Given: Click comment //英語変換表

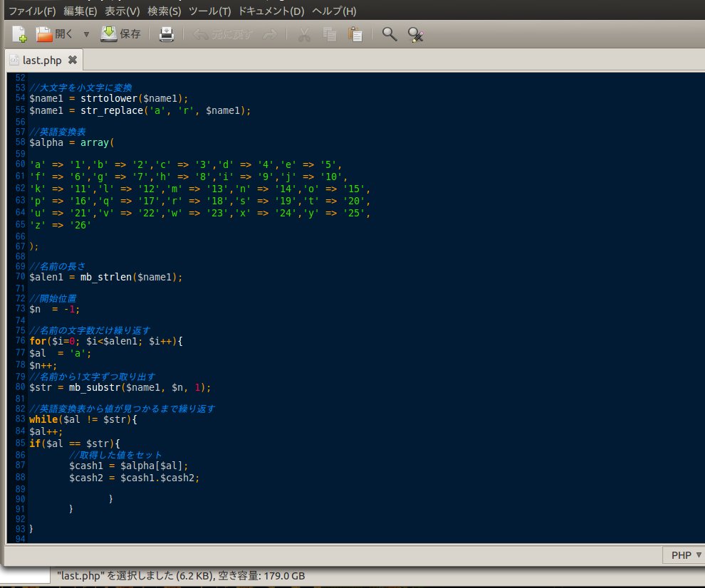Looking at the screenshot, I should [57, 132].
